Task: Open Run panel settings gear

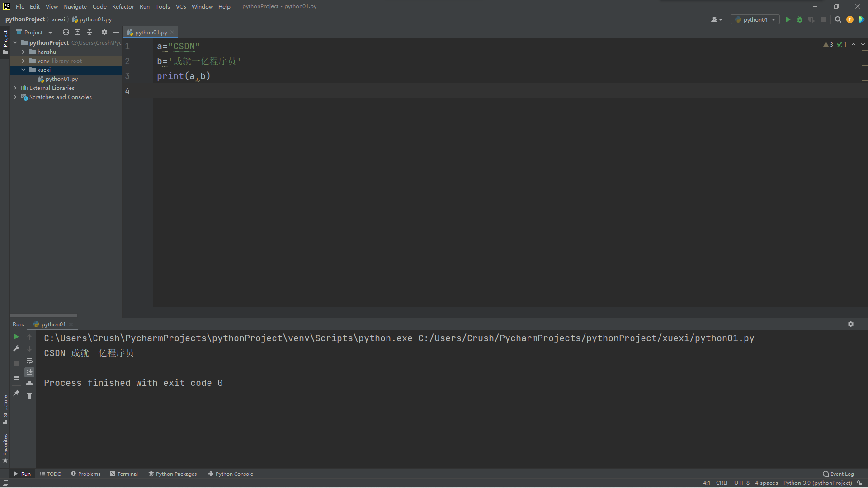Action: click(x=851, y=324)
